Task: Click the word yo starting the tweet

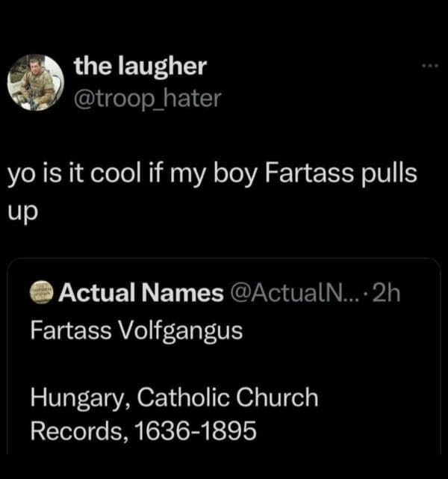Action: (x=22, y=176)
